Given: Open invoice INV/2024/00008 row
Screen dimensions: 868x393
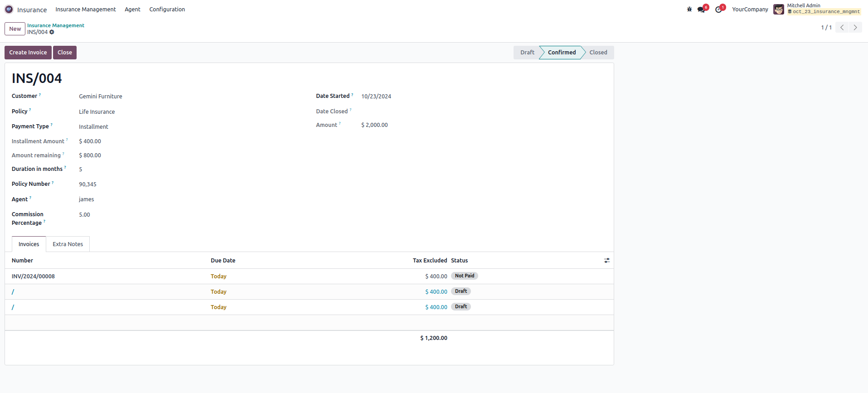Looking at the screenshot, I should pos(309,277).
